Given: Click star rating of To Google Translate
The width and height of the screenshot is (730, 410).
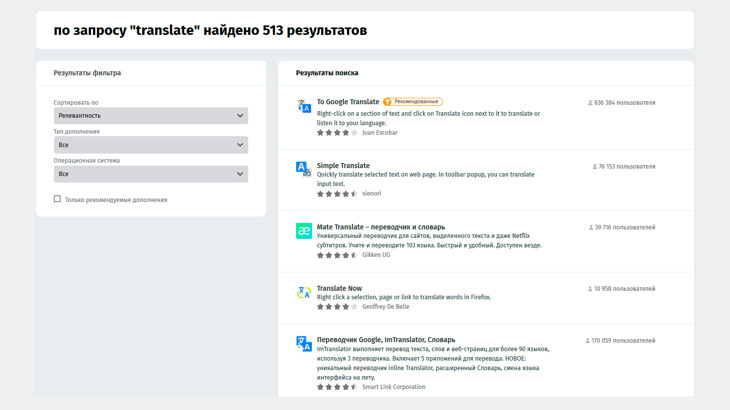Looking at the screenshot, I should click(337, 133).
